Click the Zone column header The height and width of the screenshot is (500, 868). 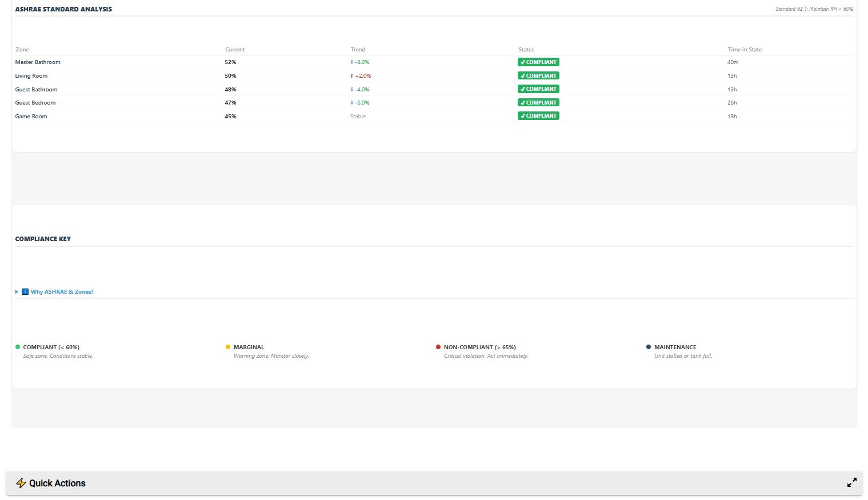click(22, 50)
